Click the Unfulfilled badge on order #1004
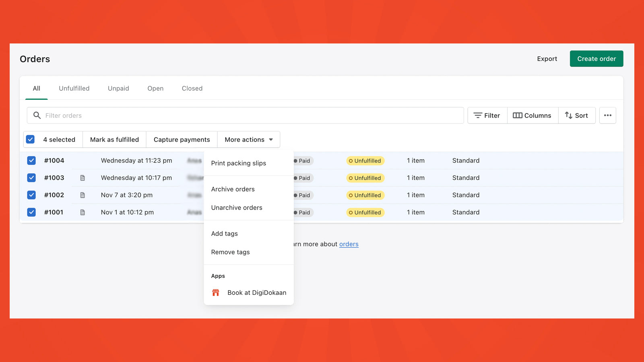Viewport: 644px width, 362px height. click(x=365, y=161)
